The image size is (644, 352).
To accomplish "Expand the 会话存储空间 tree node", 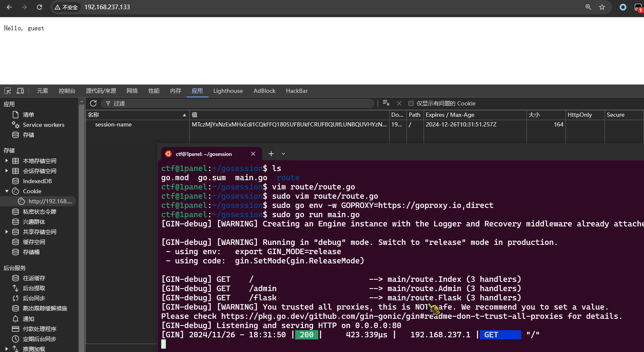I will pyautogui.click(x=6, y=171).
